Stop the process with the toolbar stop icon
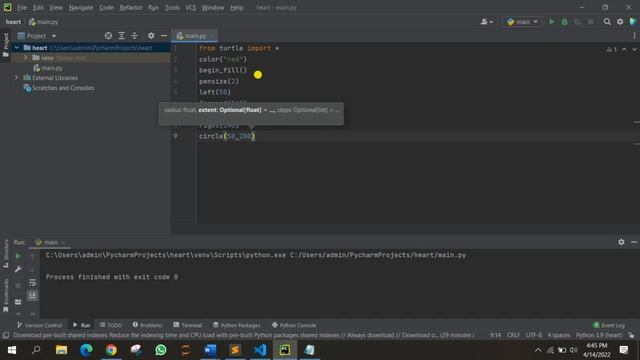Screen dimensions: 640x360 coord(591,22)
